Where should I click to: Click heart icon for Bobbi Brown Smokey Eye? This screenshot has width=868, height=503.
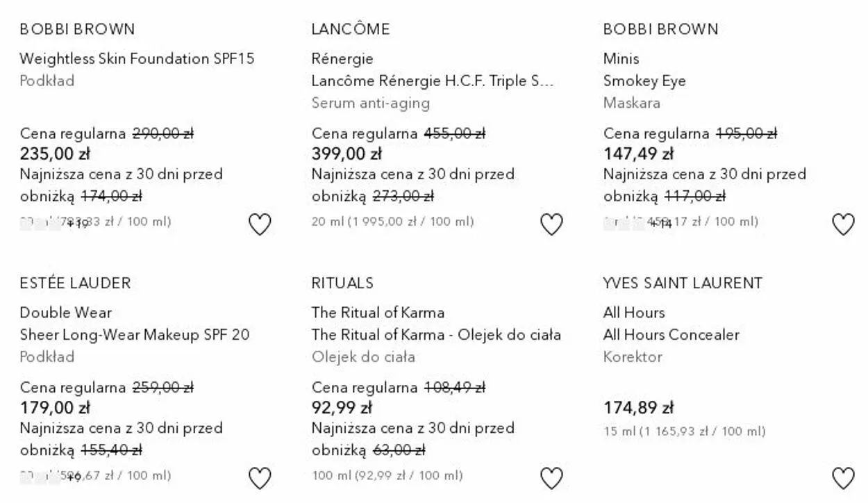coord(843,224)
